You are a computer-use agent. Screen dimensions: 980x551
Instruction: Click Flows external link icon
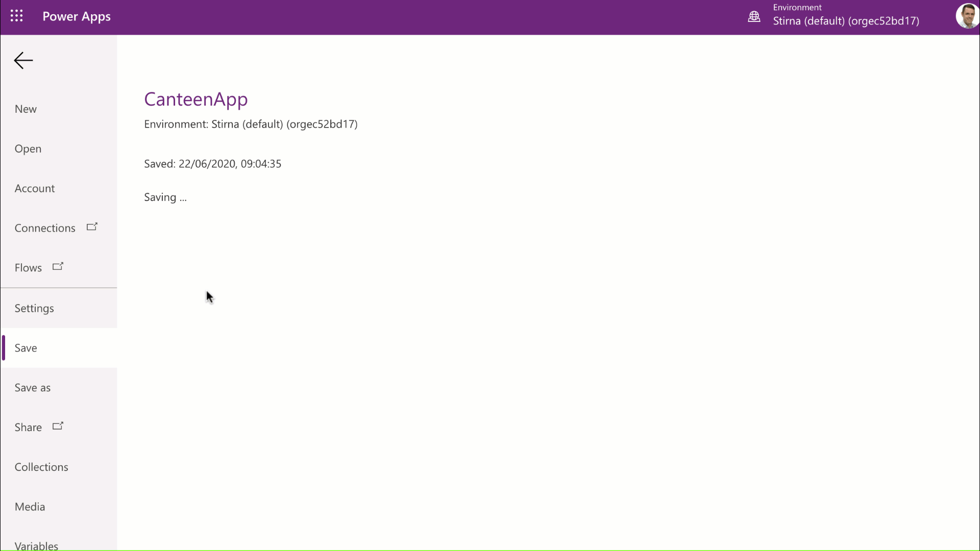[x=58, y=266]
